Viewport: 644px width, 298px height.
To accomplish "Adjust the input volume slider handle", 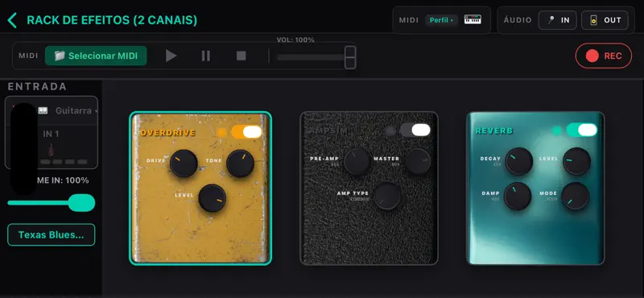I will (x=81, y=203).
